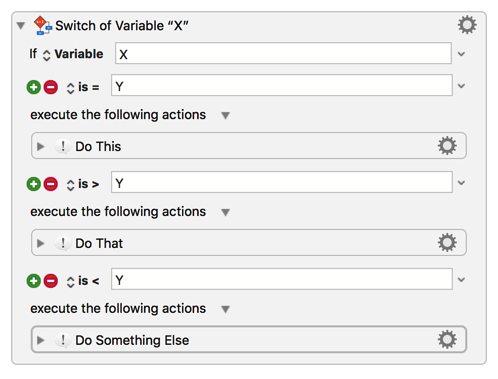Change the 'is <' comparison operator

click(83, 281)
